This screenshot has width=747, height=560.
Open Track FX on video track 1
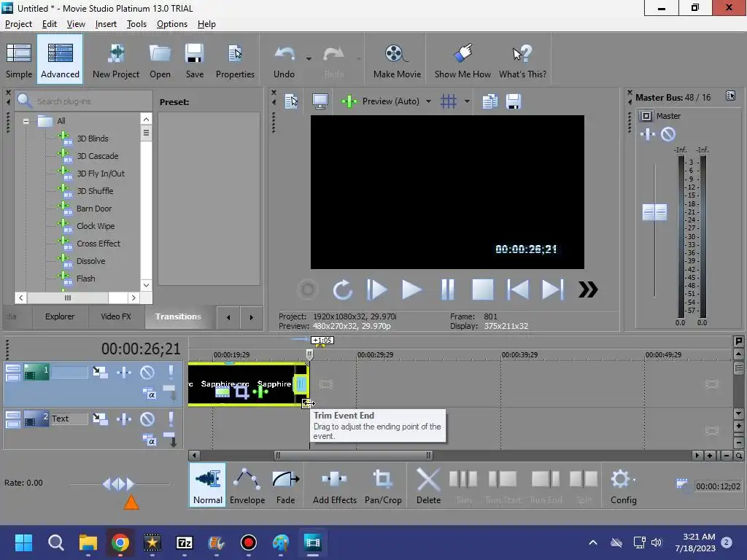[x=124, y=373]
